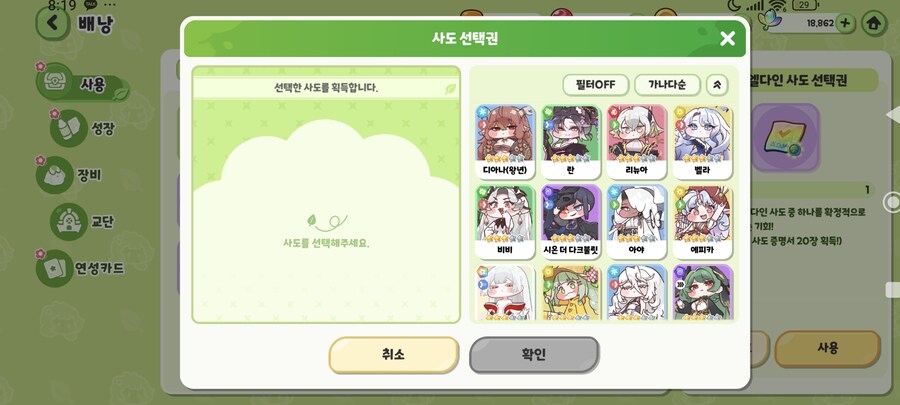Choose the 란 apostle card

coord(571,142)
